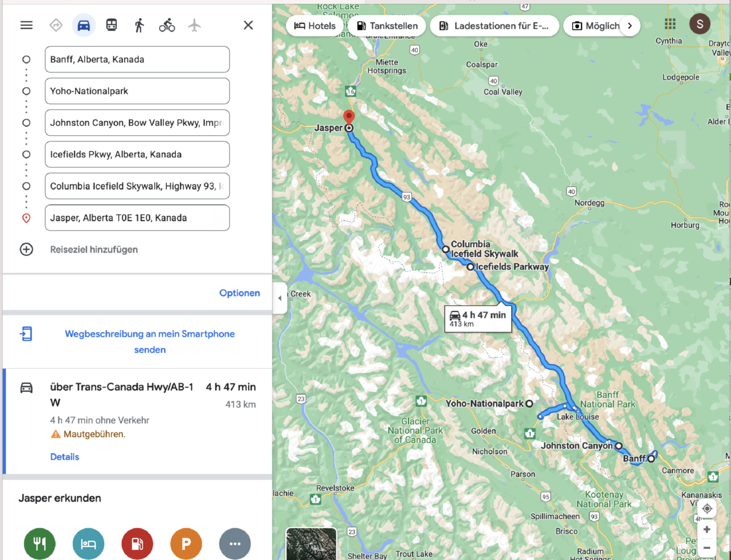Image resolution: width=731 pixels, height=560 pixels.
Task: Open the more options ellipsis under Jasper erkunden
Action: [x=235, y=544]
